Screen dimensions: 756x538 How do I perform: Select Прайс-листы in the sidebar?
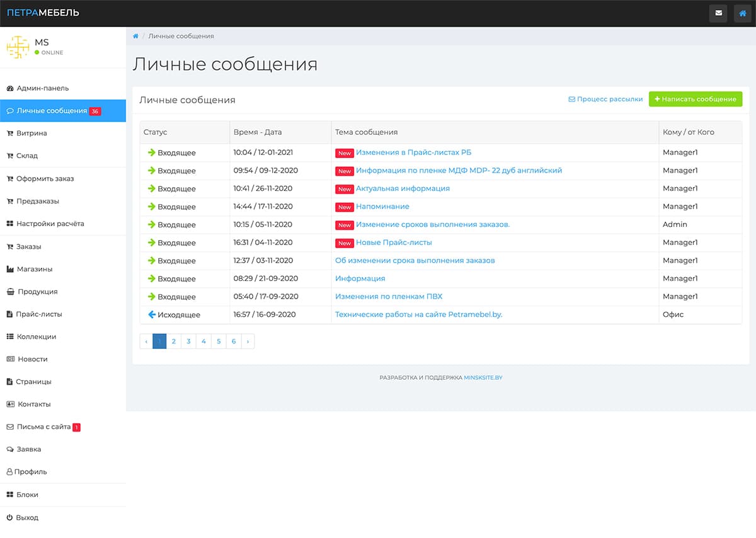click(36, 314)
